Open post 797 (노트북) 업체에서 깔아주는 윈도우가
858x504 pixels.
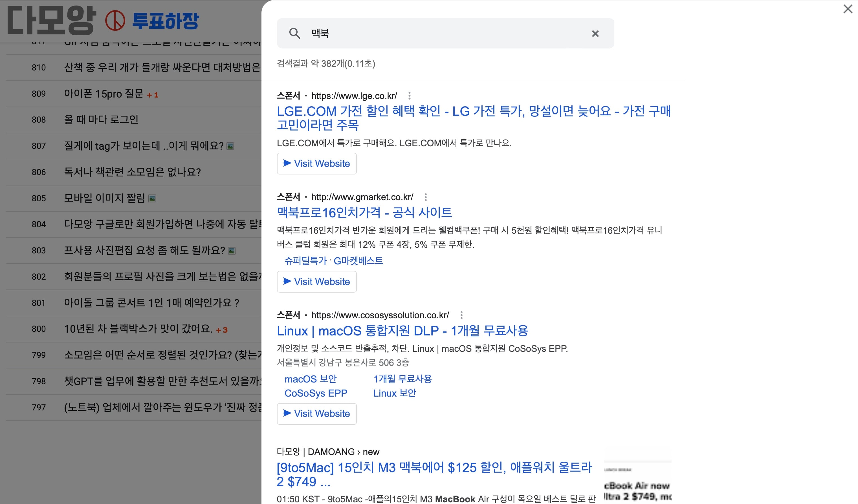coord(163,407)
